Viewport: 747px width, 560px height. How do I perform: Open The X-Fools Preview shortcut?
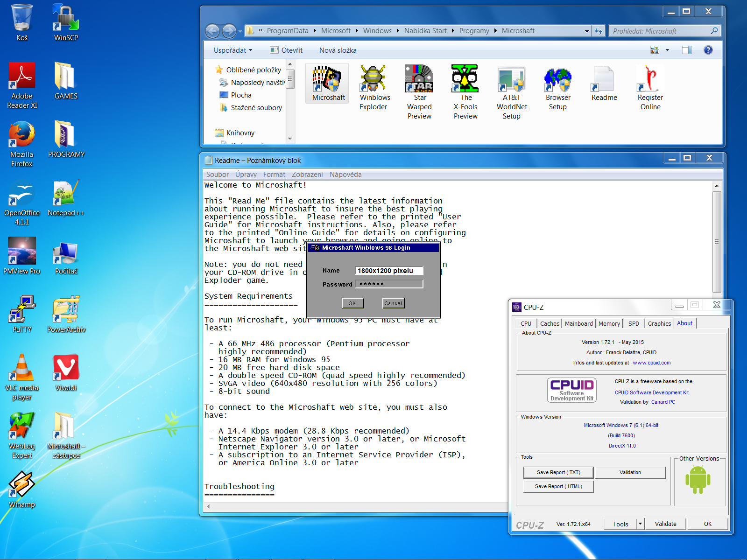click(465, 79)
